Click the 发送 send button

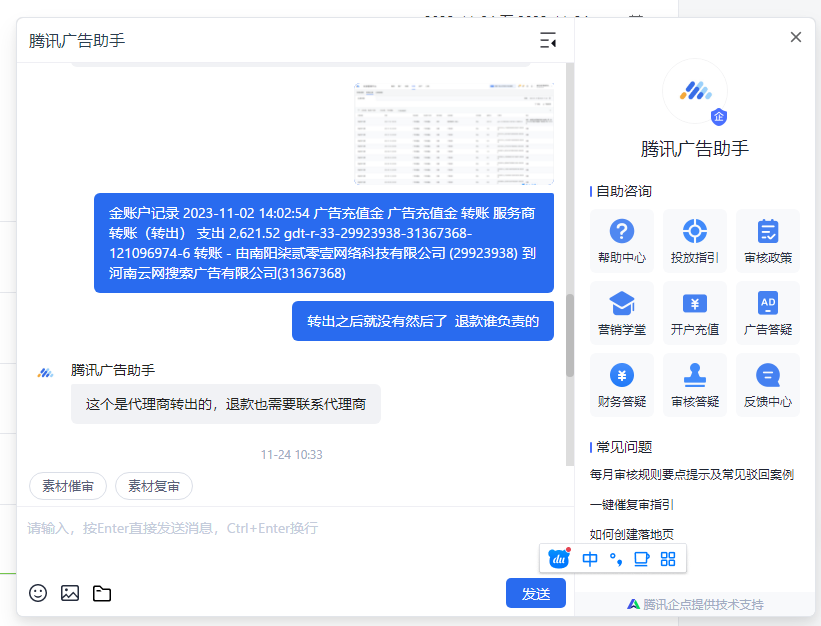tap(536, 593)
